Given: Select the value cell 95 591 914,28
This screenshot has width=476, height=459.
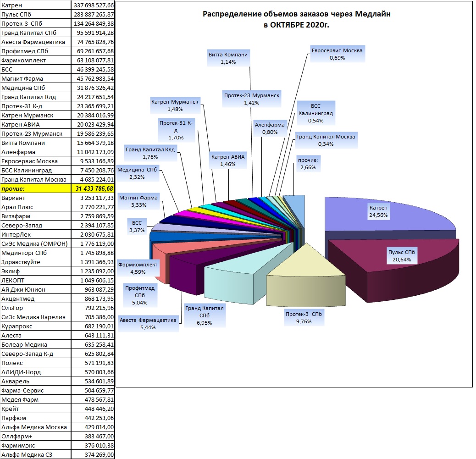Looking at the screenshot, I should click(93, 33).
